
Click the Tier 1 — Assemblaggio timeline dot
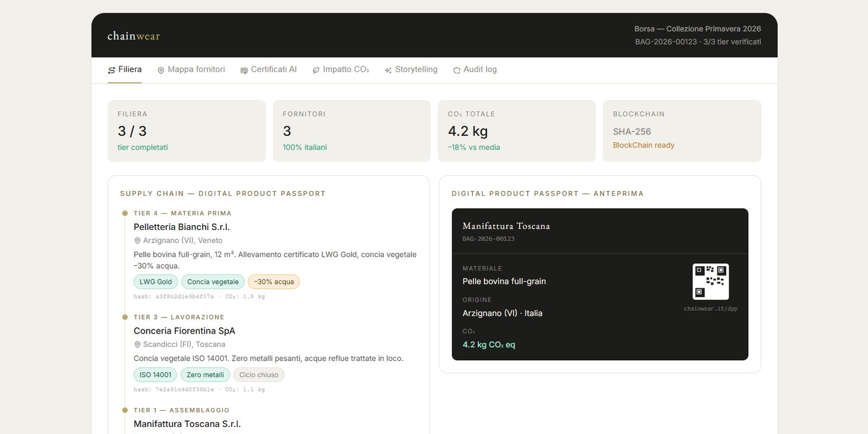(125, 410)
